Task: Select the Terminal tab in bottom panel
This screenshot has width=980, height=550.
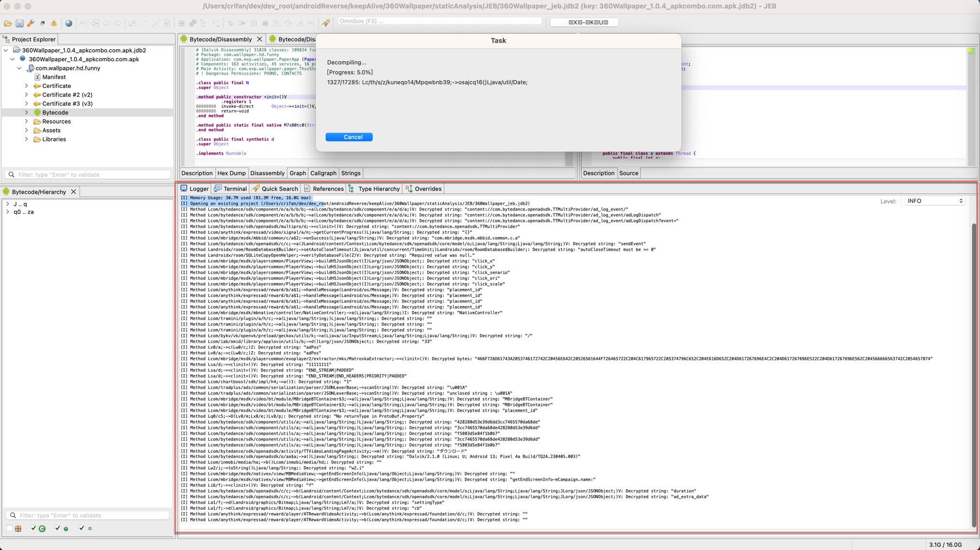Action: point(235,189)
